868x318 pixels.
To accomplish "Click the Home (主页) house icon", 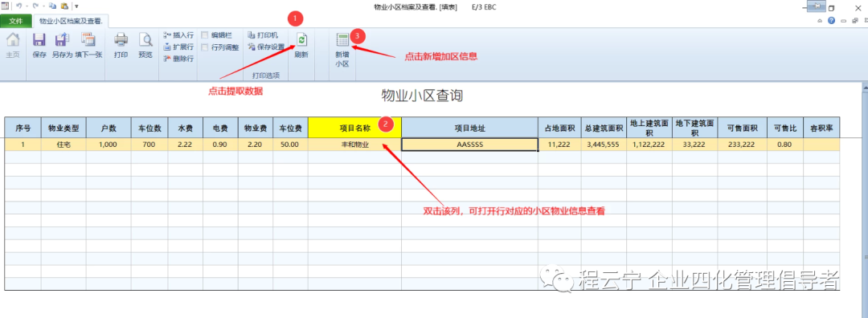I will tap(13, 40).
